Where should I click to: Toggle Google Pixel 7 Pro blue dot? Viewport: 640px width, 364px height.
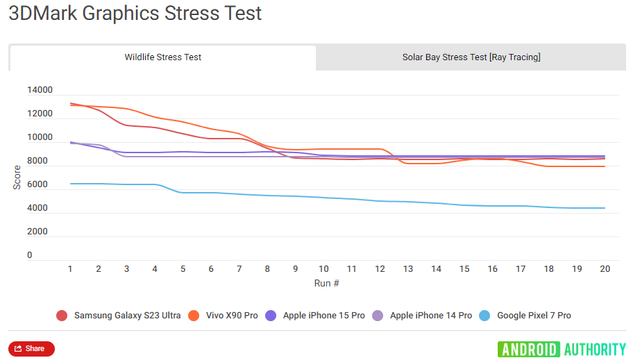click(x=484, y=315)
